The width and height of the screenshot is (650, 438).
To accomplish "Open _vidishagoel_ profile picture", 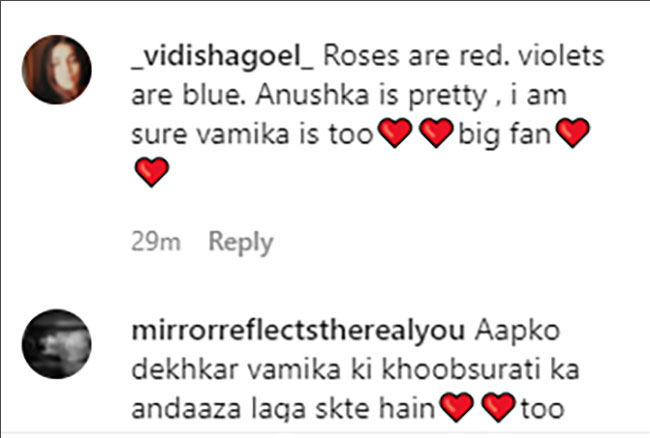I will click(57, 70).
